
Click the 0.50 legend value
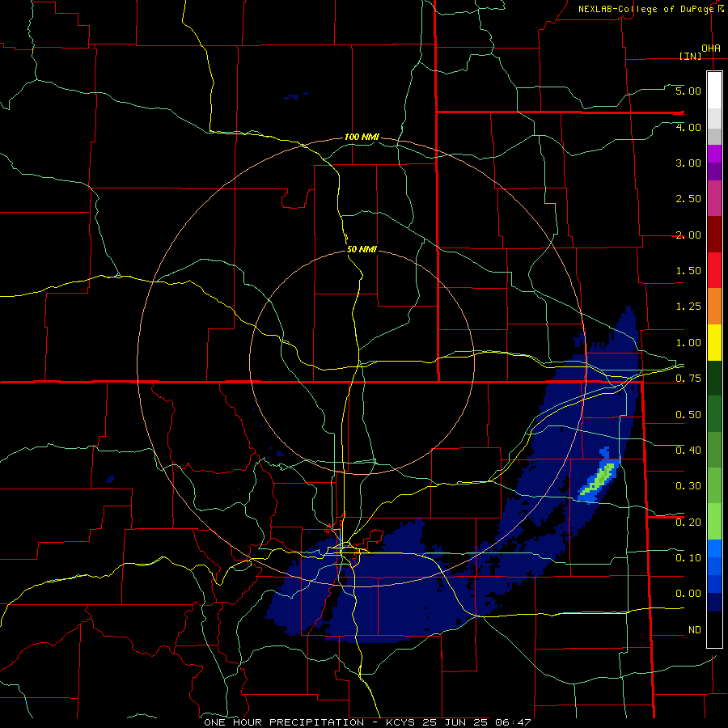[x=688, y=415]
